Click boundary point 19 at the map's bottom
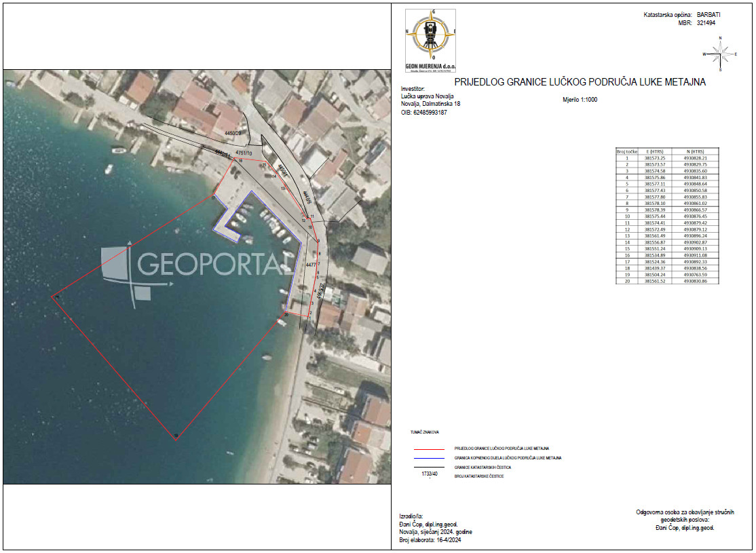The height and width of the screenshot is (553, 756). pyautogui.click(x=176, y=436)
